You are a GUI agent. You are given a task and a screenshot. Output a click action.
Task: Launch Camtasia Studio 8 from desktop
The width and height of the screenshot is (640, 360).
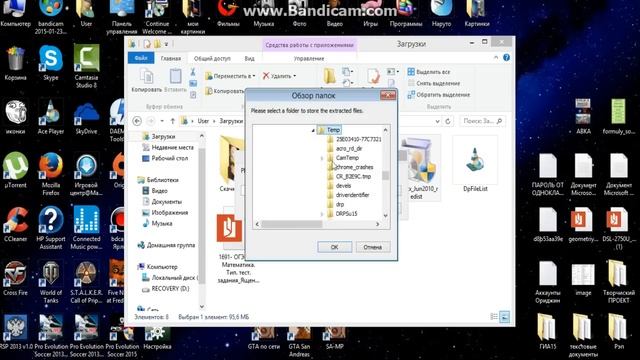[x=86, y=65]
